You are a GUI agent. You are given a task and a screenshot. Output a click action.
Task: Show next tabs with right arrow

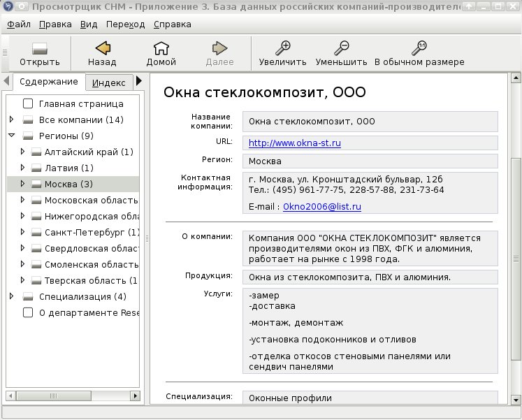pyautogui.click(x=139, y=80)
